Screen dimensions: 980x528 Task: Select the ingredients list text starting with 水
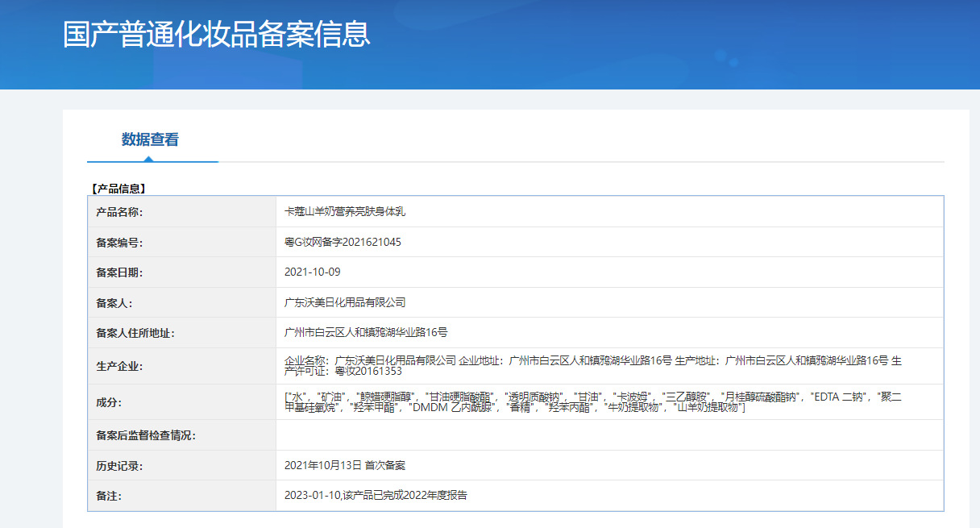(x=593, y=402)
